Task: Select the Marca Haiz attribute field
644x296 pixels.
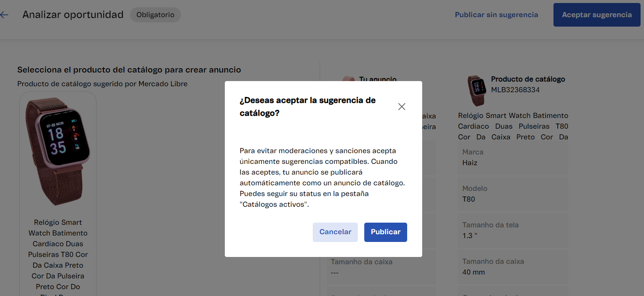Action: (513, 157)
